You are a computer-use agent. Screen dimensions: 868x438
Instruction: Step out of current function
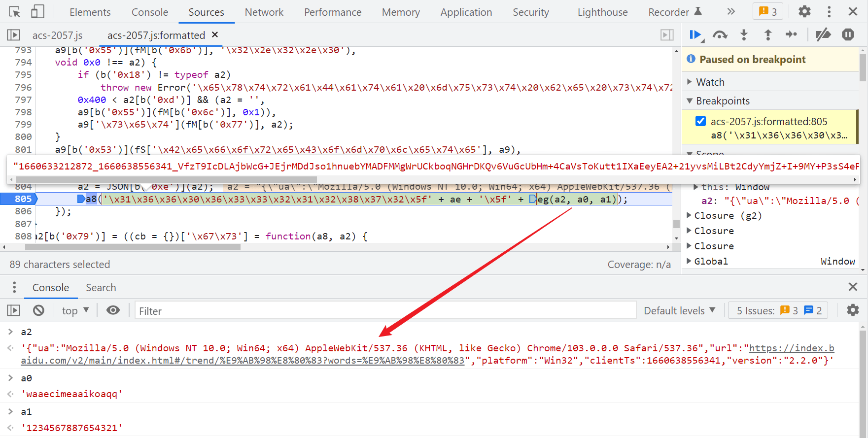(767, 35)
